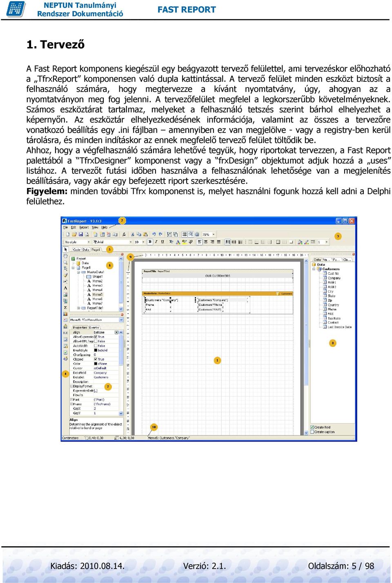Toggle Create field checkbox
392x583 pixels.
pos(312,427)
